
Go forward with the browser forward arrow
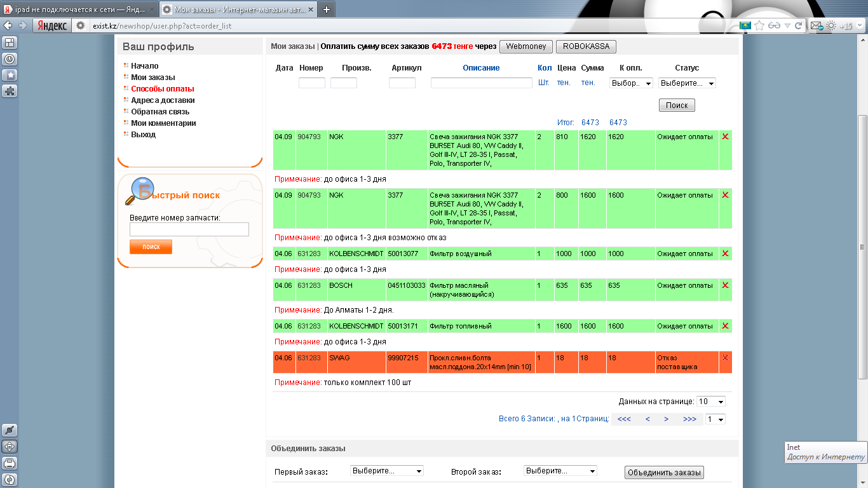[22, 25]
